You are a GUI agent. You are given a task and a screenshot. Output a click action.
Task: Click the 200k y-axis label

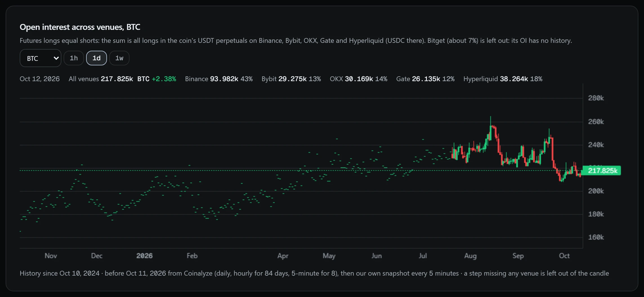pos(596,191)
